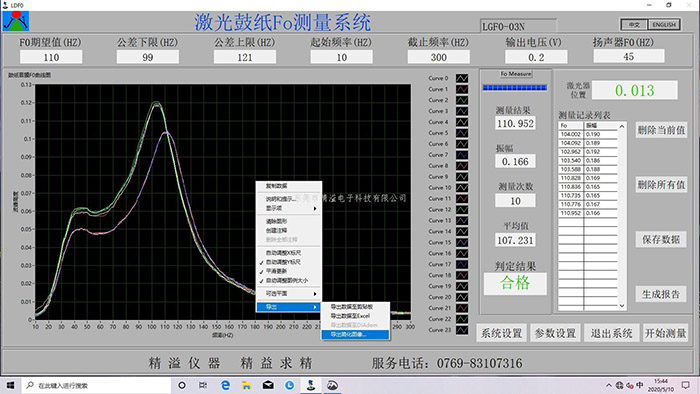Click the Curve 1 legend plot icon

tap(462, 89)
